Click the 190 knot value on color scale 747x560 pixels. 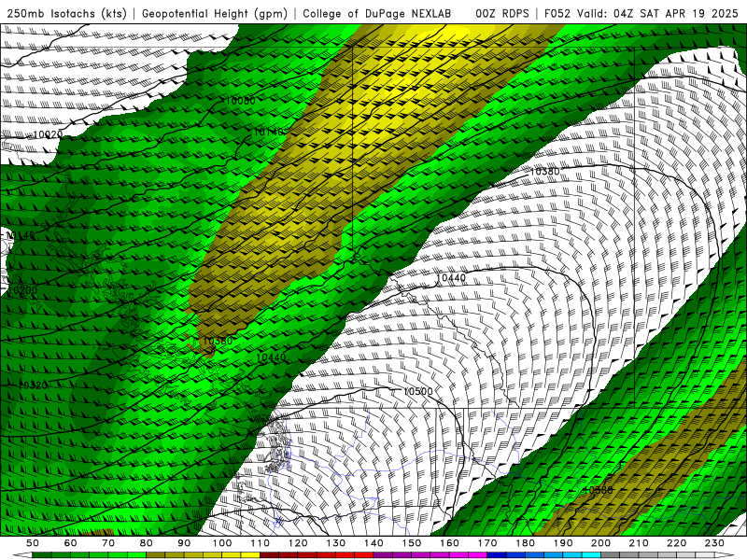click(x=563, y=543)
